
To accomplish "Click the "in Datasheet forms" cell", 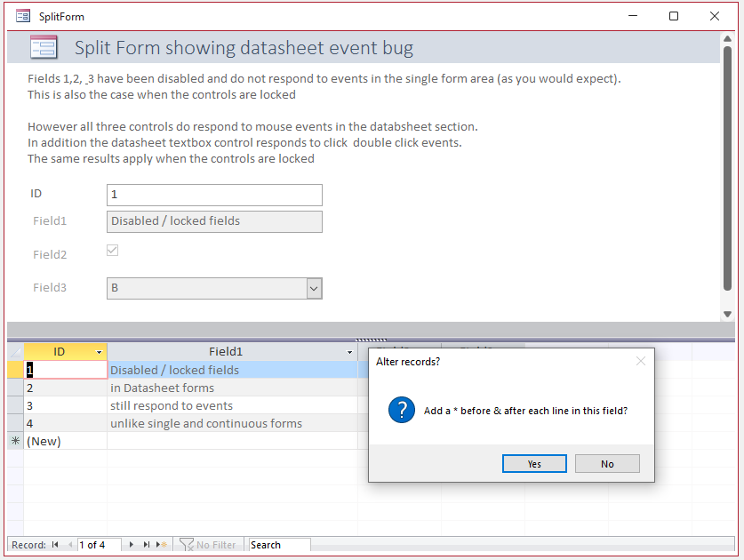I will pos(233,388).
